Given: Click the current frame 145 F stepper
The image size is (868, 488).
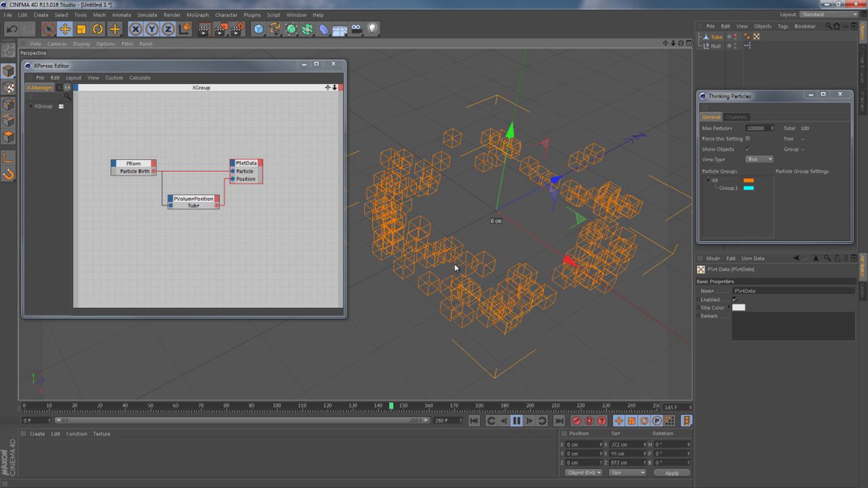Looking at the screenshot, I should click(690, 407).
